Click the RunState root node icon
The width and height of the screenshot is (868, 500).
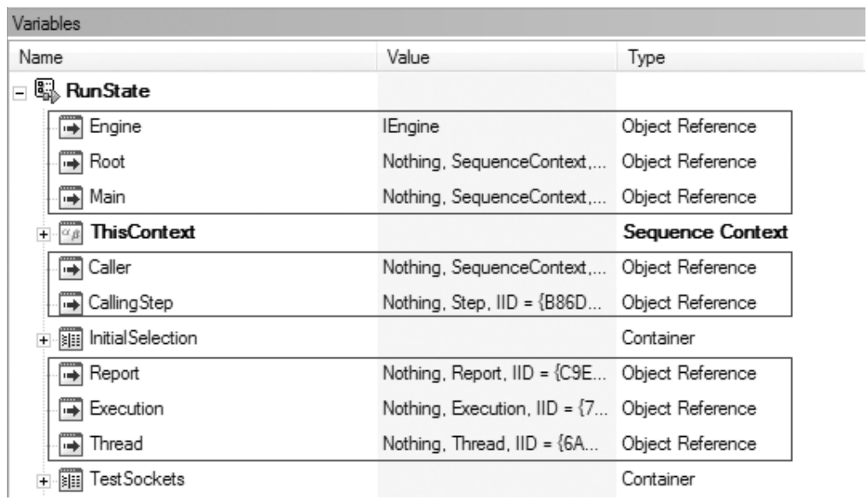(46, 90)
